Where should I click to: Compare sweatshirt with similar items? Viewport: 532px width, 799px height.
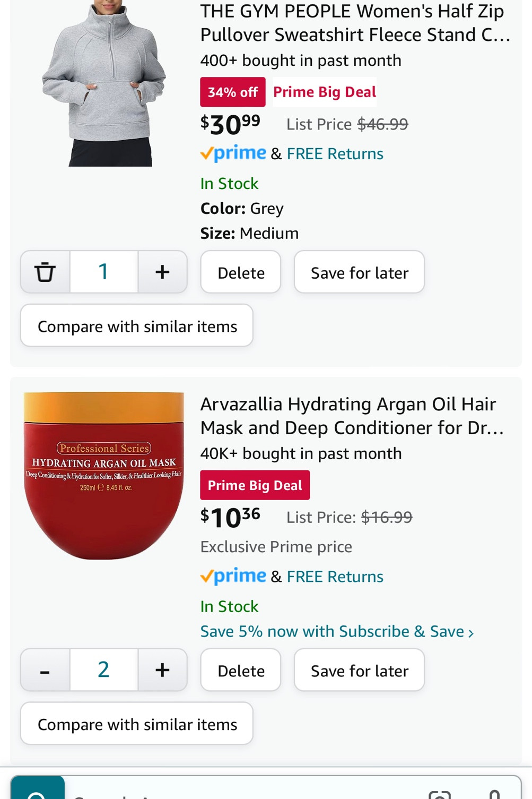click(136, 325)
